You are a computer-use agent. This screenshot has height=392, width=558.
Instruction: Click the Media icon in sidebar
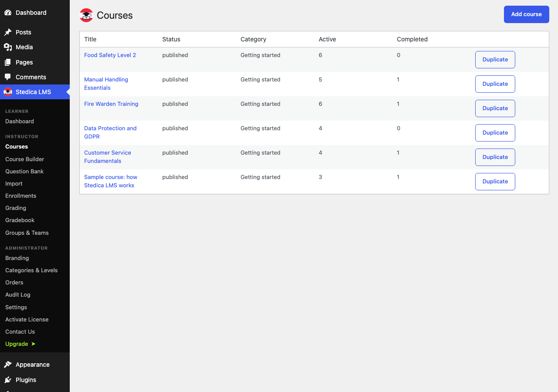tap(8, 47)
